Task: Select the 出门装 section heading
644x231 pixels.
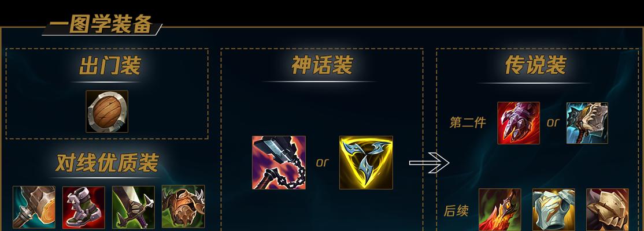Action: click(110, 66)
